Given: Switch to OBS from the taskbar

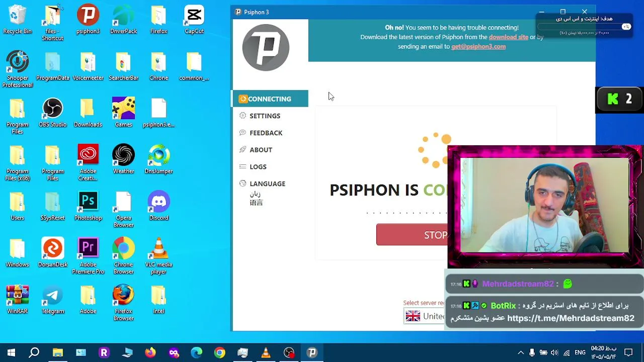Looking at the screenshot, I should pos(289,352).
